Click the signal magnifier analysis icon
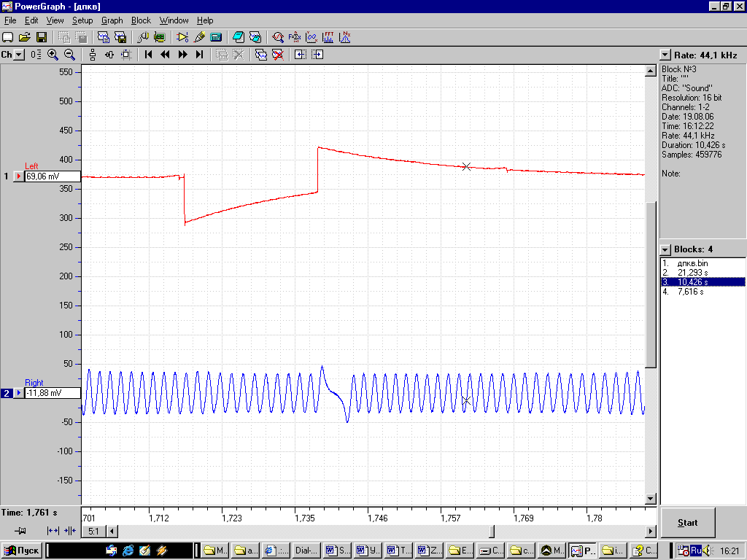747x560 pixels. pyautogui.click(x=278, y=37)
